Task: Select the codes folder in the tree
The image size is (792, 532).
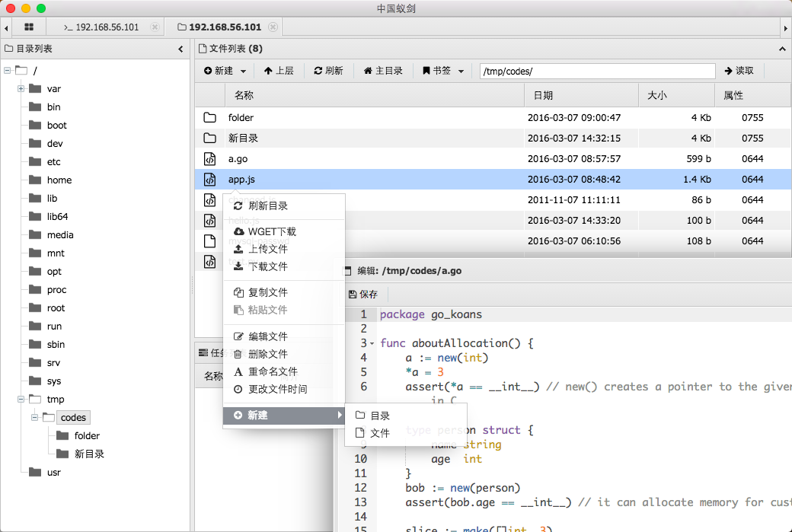Action: [x=73, y=417]
